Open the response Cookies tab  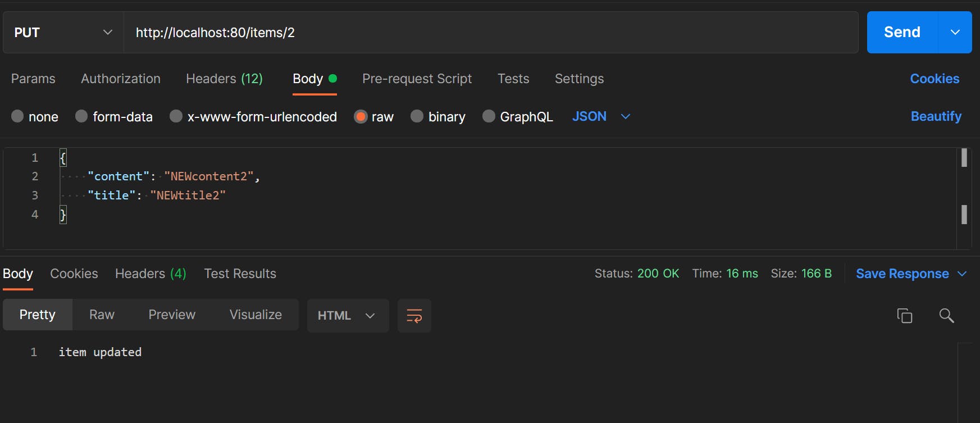click(x=74, y=274)
